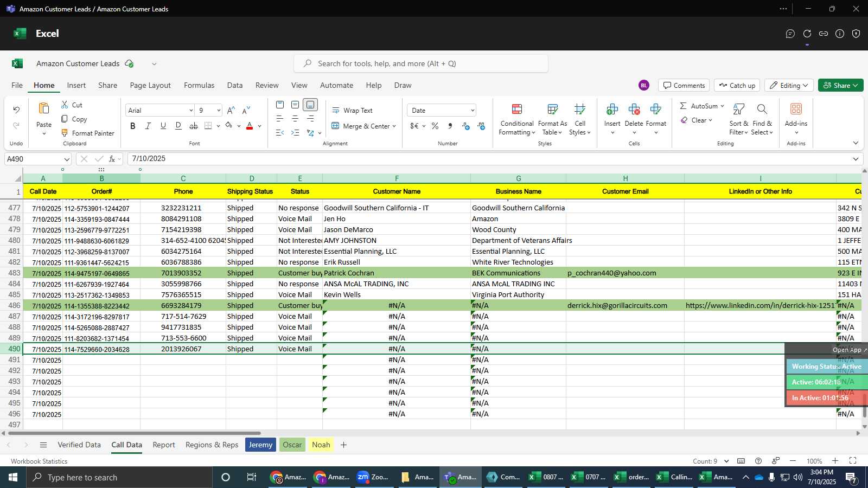Apply strikethrough formatting
868x488 pixels.
coord(194,126)
